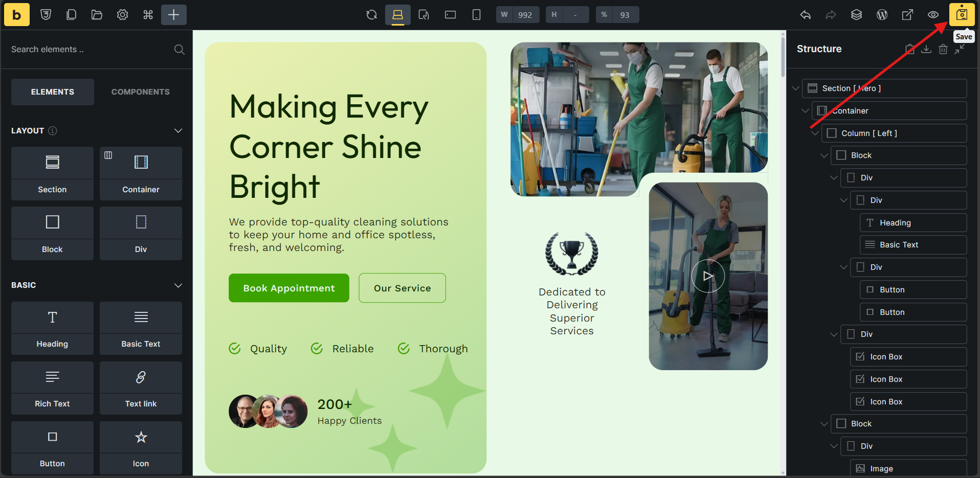
Task: Open the shield-shaped toolbar icon
Action: coord(46,15)
